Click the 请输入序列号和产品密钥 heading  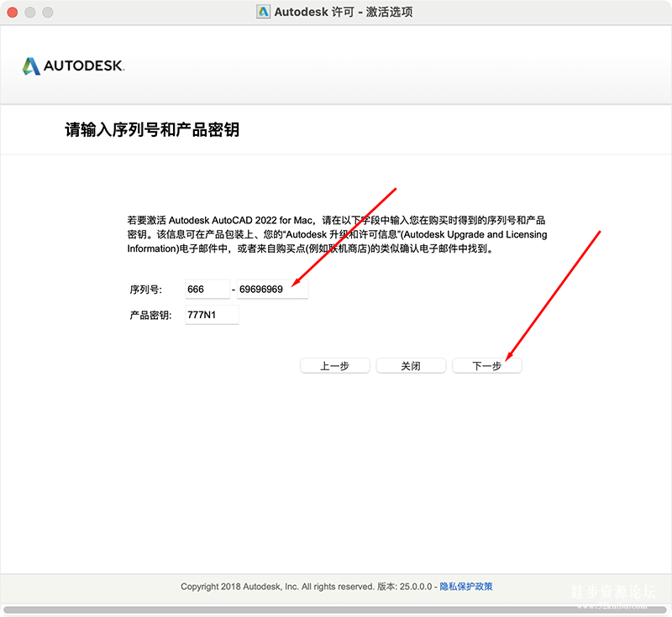pos(152,129)
